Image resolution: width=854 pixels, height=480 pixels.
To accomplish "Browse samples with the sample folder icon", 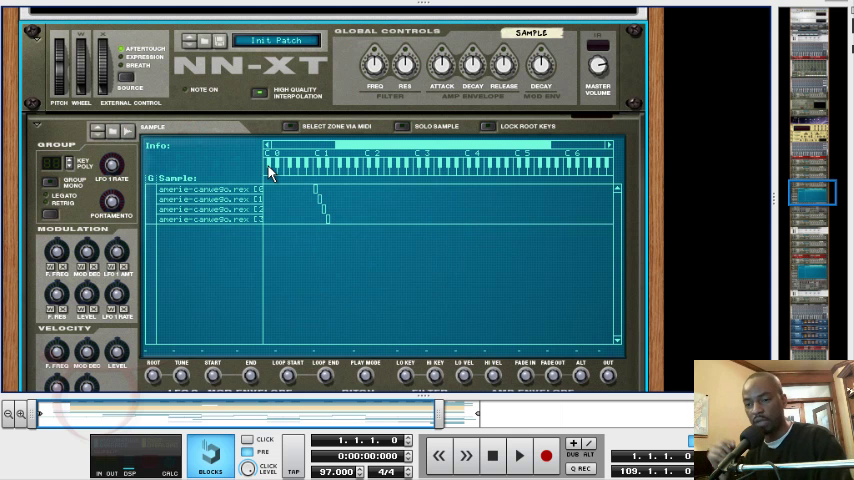I will tap(113, 131).
